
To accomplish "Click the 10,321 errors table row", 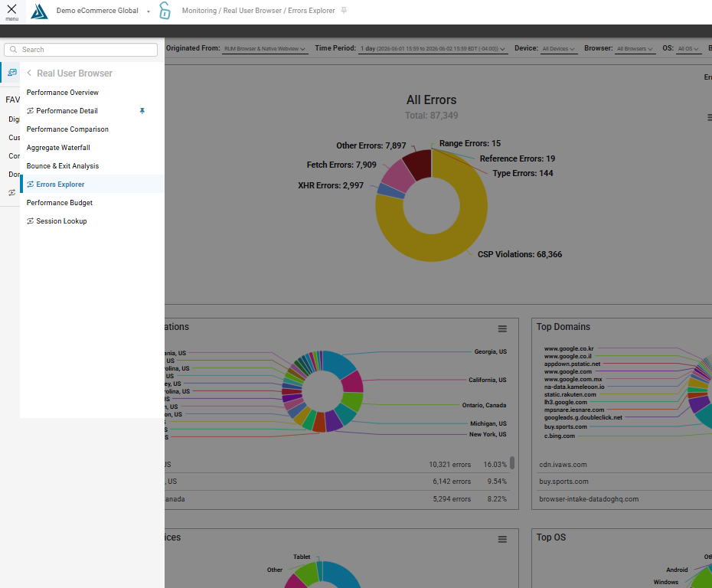I will 338,465.
